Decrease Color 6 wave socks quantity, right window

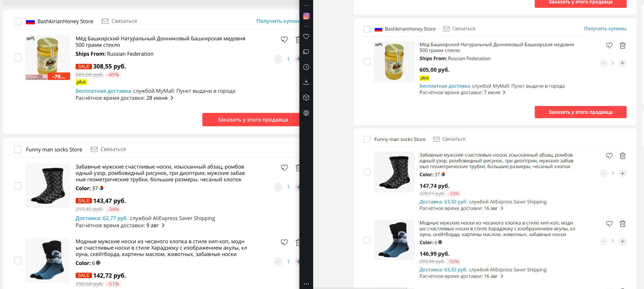tap(604, 241)
